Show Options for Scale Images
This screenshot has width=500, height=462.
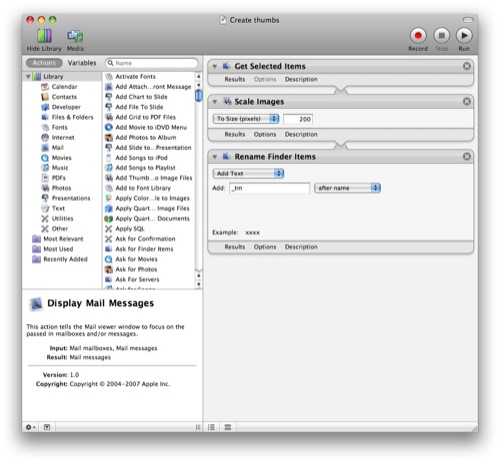point(265,134)
